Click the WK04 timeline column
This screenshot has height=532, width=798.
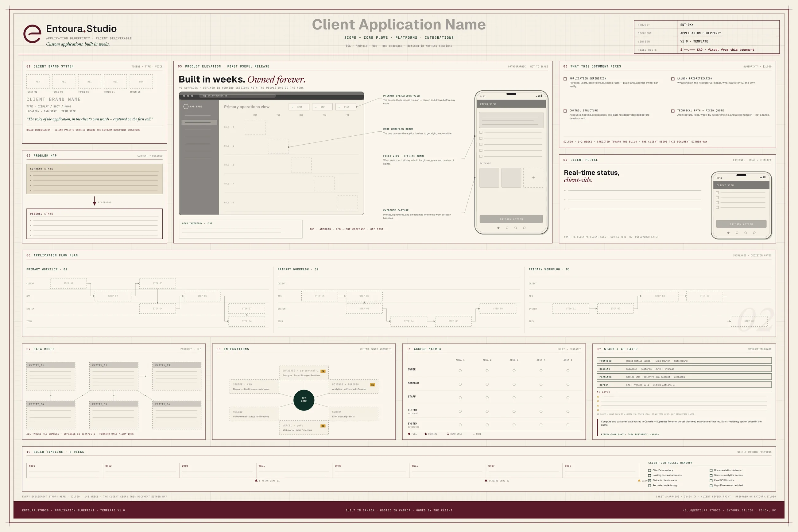point(294,470)
